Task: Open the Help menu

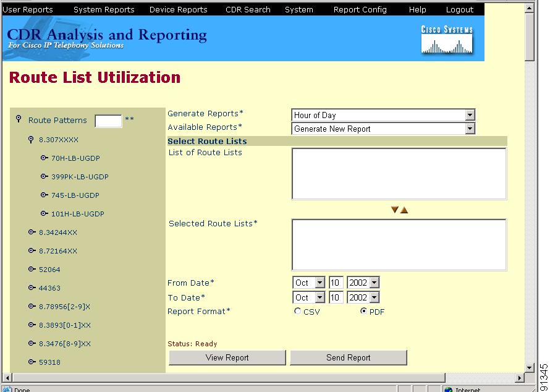Action: 417,9
